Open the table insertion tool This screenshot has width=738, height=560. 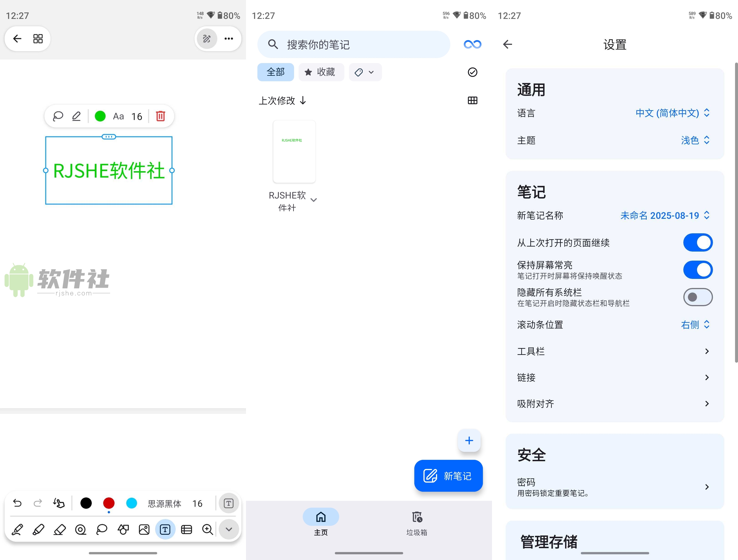click(187, 529)
